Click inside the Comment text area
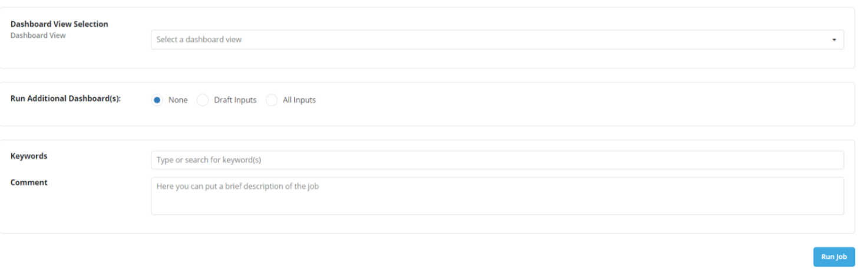 click(x=497, y=196)
